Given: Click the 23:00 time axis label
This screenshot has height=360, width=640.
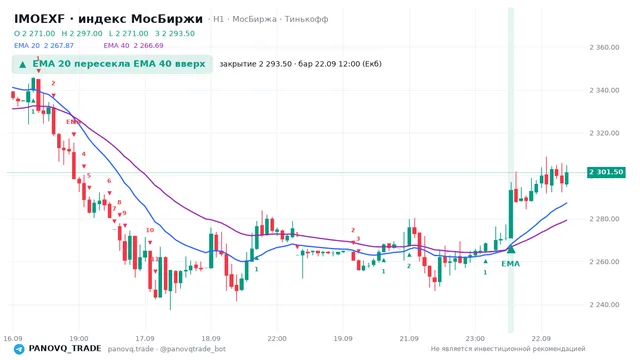Looking at the screenshot, I should pyautogui.click(x=475, y=338).
